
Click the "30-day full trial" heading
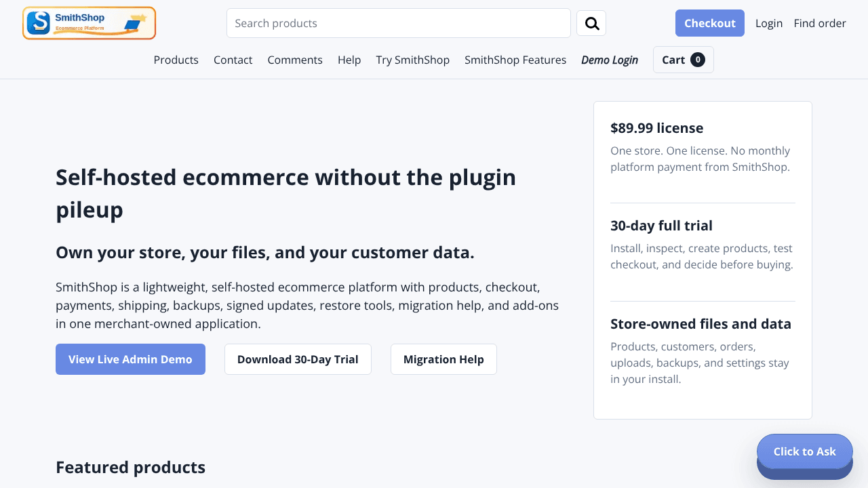coord(661,226)
